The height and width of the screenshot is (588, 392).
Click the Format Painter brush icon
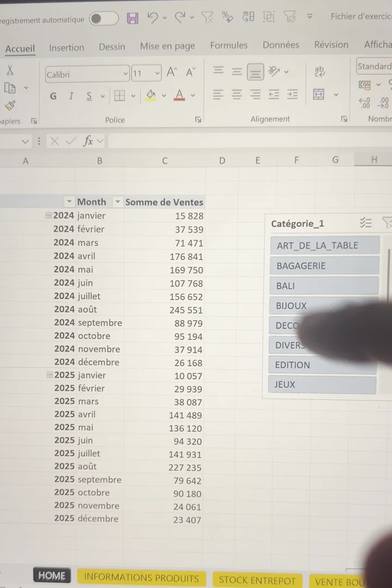coord(10,106)
